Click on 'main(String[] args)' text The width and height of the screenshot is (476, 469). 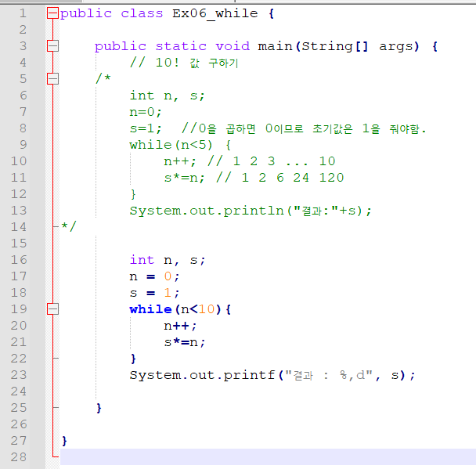pyautogui.click(x=338, y=46)
